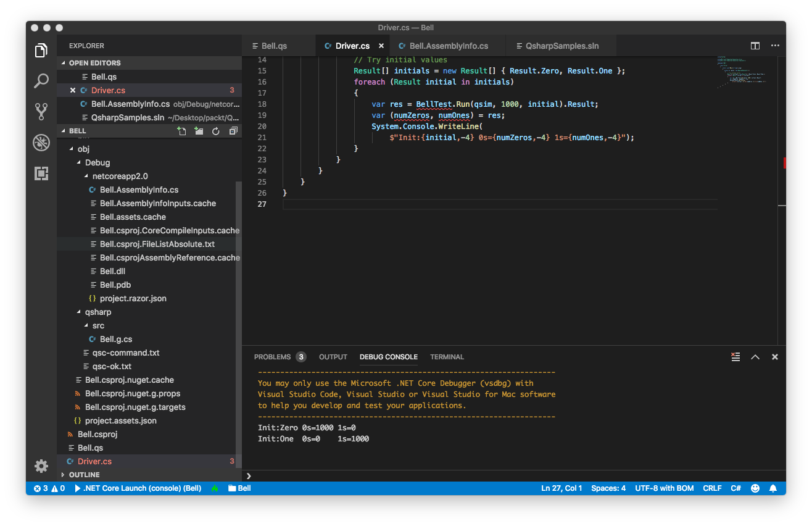Screen dimensions: 812x526
Task: Click the Manage gear icon
Action: click(41, 466)
